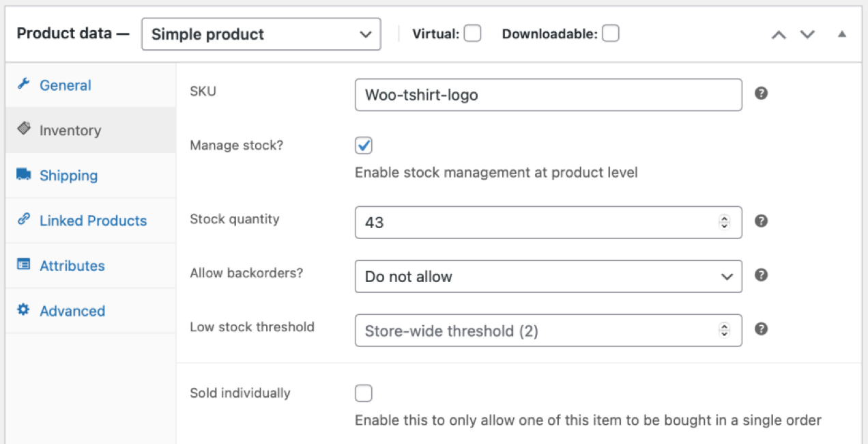The image size is (868, 444).
Task: Switch to the Shipping tab
Action: coord(91,176)
